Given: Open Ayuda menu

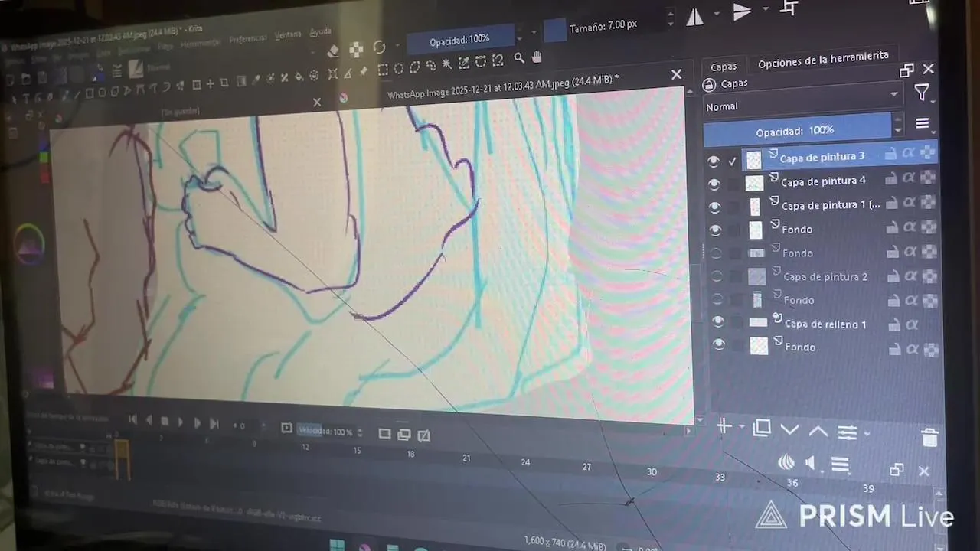Looking at the screenshot, I should click(320, 32).
